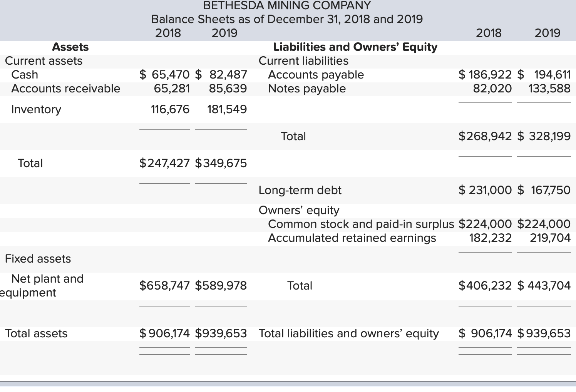576x392 pixels.
Task: Click the Inventory row label
Action: point(36,109)
